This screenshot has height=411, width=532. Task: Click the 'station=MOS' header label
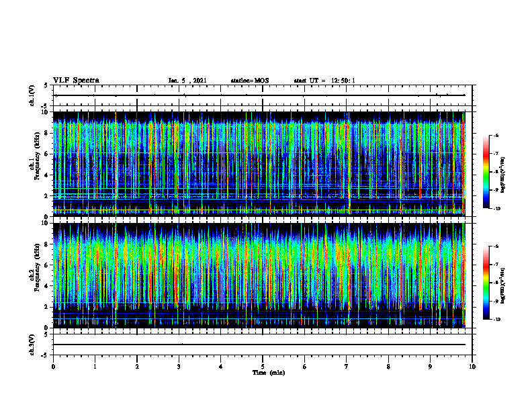click(x=250, y=81)
